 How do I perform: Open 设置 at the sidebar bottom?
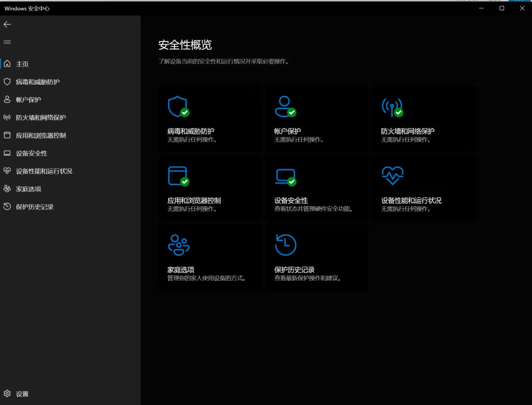click(22, 394)
